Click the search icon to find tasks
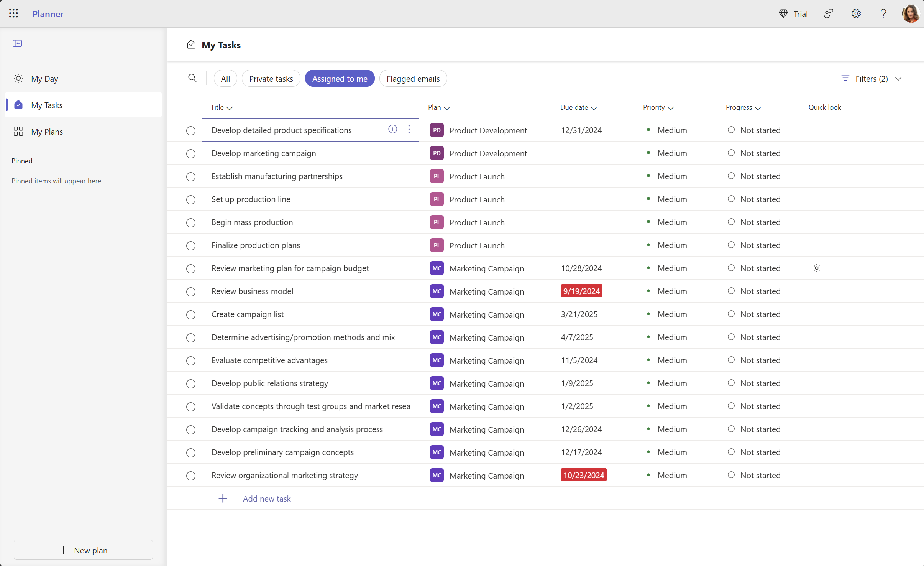Viewport: 924px width, 566px height. tap(192, 78)
